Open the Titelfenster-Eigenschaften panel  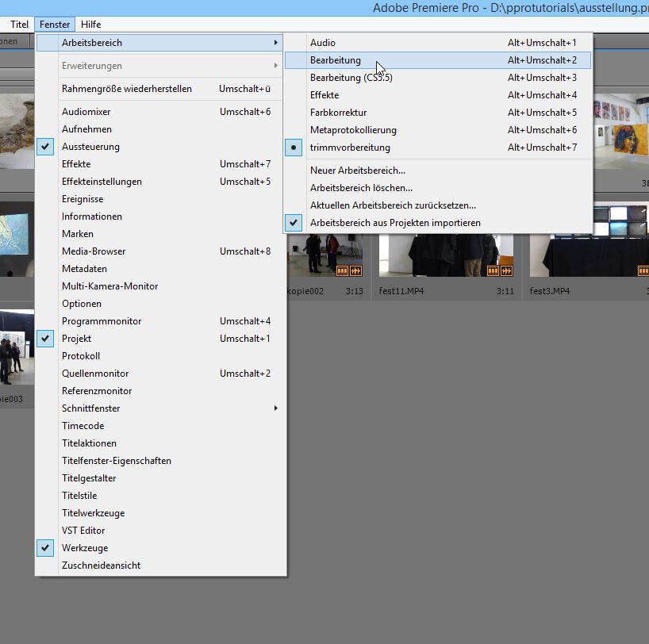159,461
